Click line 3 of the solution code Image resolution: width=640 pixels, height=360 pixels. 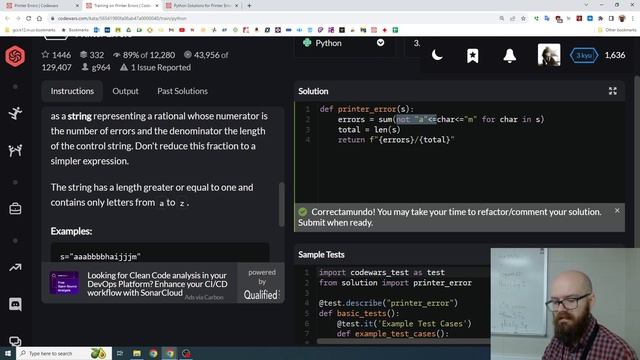pos(369,130)
